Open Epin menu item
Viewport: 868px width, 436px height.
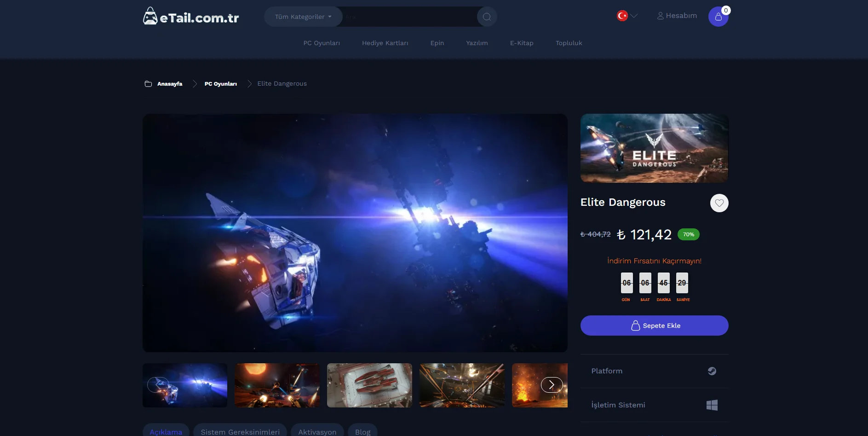pyautogui.click(x=437, y=43)
